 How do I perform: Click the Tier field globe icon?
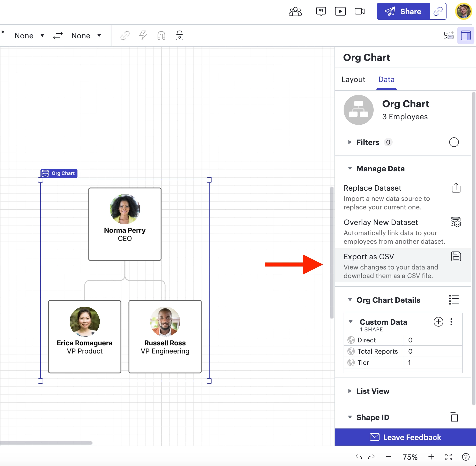351,363
